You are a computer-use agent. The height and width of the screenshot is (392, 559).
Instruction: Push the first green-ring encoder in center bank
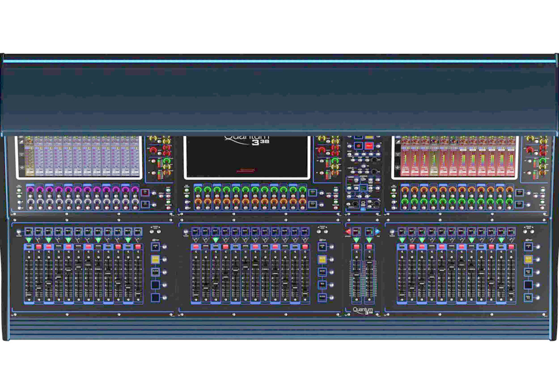(198, 190)
